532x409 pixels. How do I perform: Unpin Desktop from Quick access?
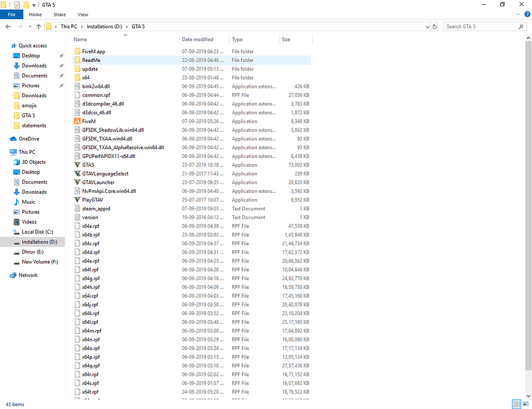(61, 56)
